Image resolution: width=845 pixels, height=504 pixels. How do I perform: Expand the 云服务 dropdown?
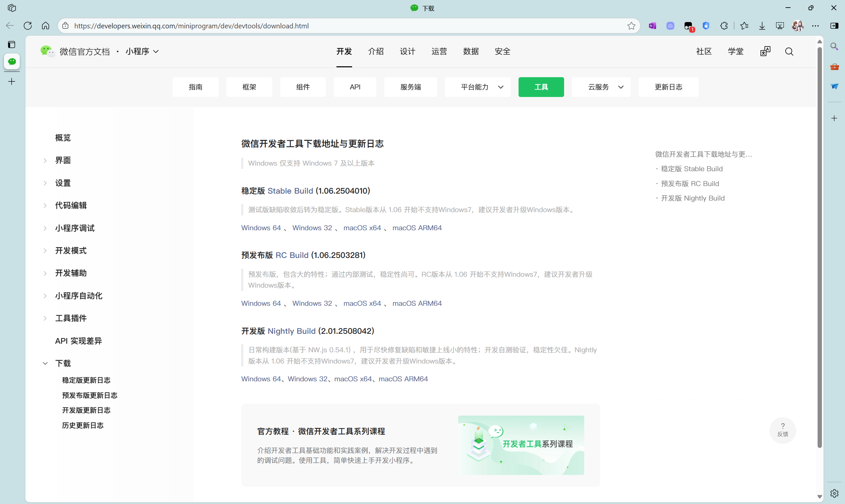pyautogui.click(x=601, y=87)
